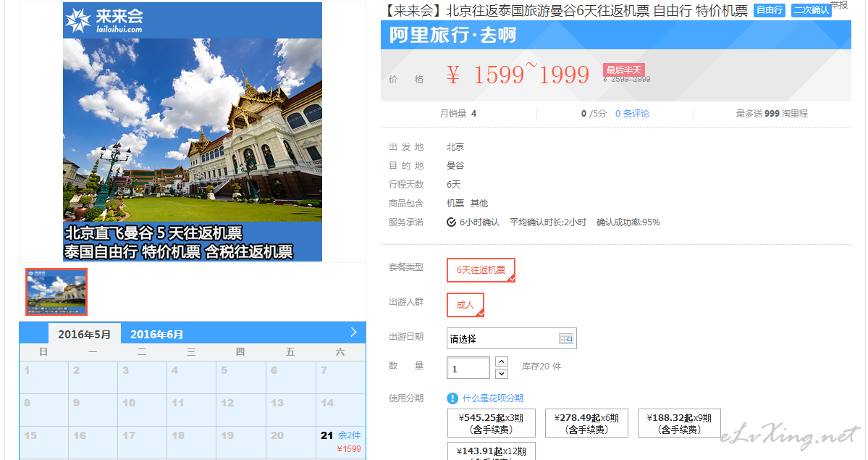Click the 确认成功率:95% text
Image resolution: width=868 pixels, height=460 pixels.
[628, 222]
